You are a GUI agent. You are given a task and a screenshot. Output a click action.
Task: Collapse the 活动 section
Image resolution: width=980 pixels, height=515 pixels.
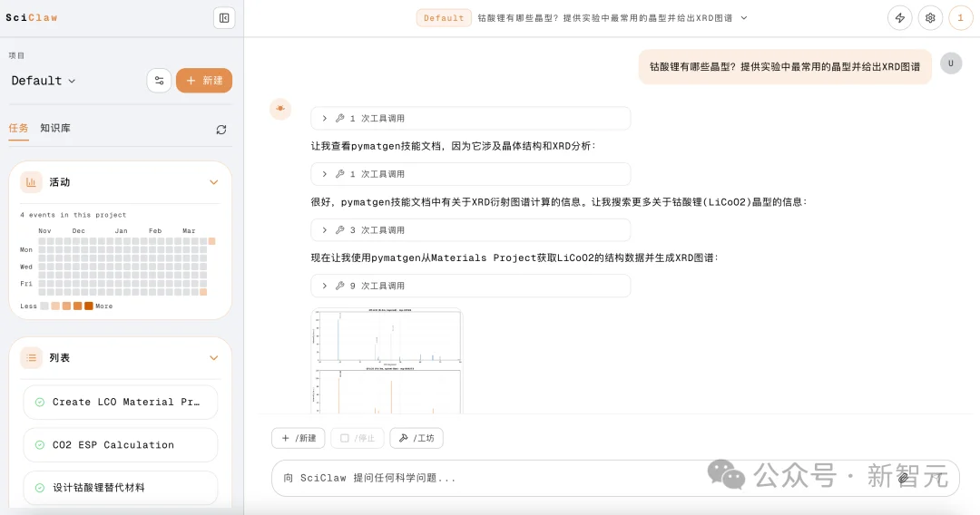[214, 182]
